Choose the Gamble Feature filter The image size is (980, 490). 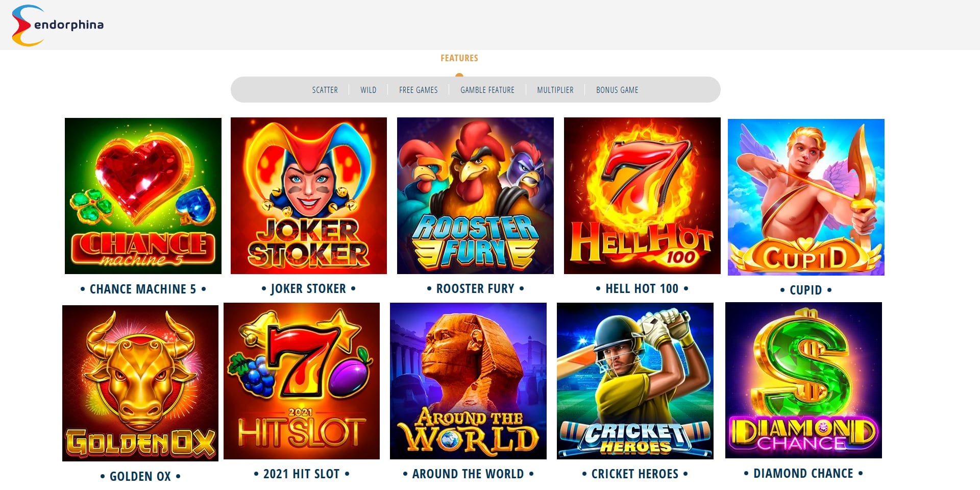(x=487, y=90)
